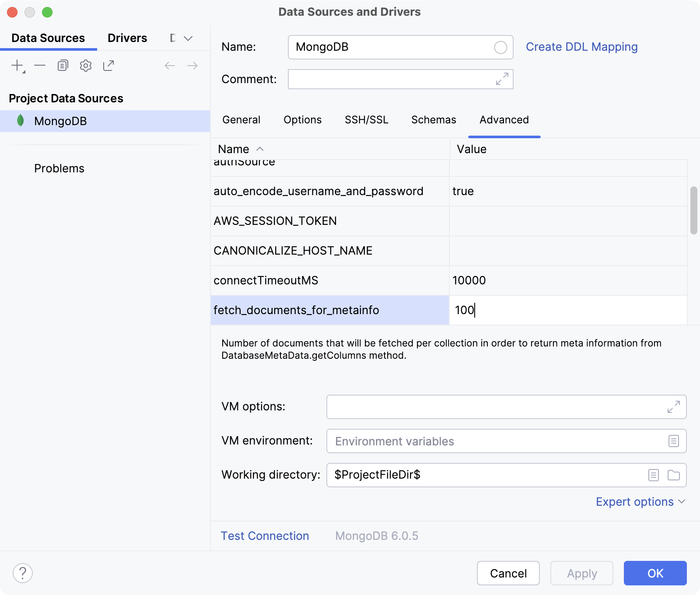Open the SSH/SSL tab
The image size is (700, 595).
[x=367, y=120]
